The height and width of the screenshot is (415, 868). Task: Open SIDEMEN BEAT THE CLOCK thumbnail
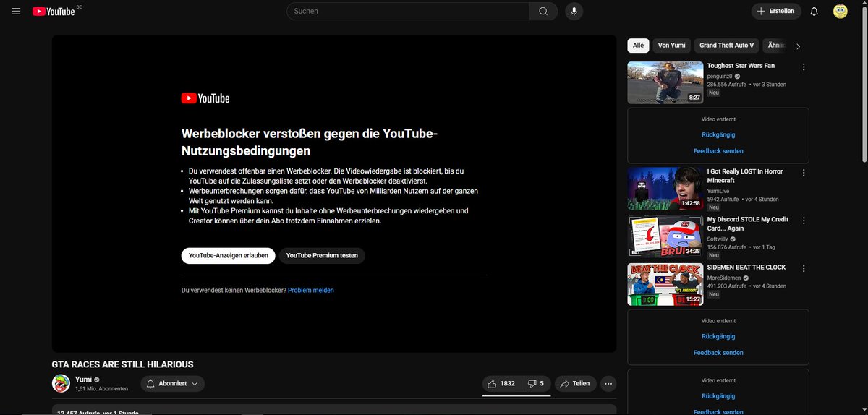[x=665, y=284]
